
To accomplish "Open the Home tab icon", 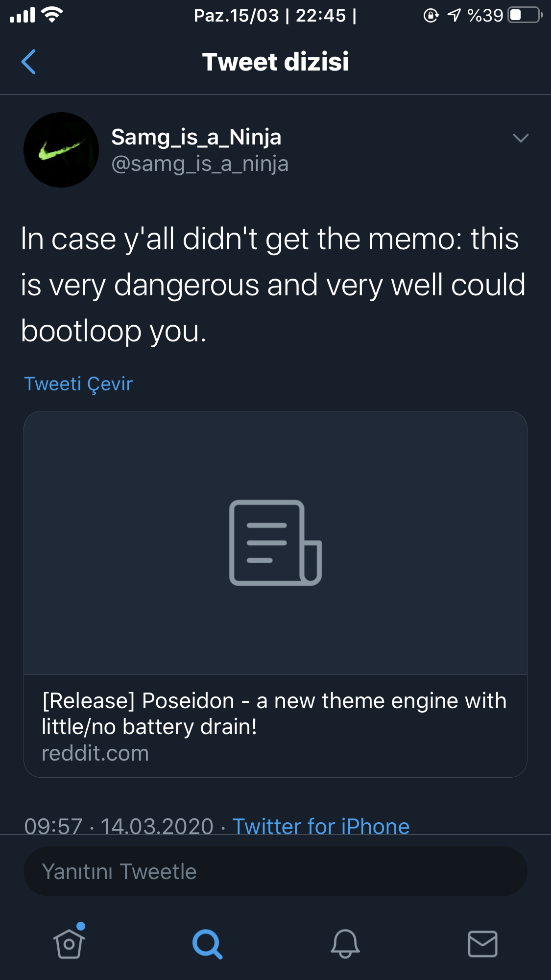I will point(69,943).
